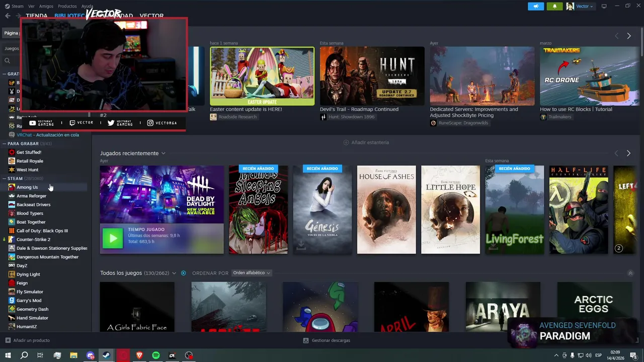
Task: Click the Dying Light sidebar icon
Action: [x=12, y=274]
